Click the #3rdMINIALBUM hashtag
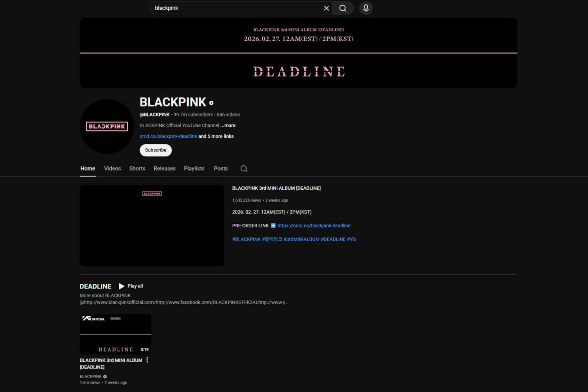Image resolution: width=588 pixels, height=392 pixels. tap(301, 239)
